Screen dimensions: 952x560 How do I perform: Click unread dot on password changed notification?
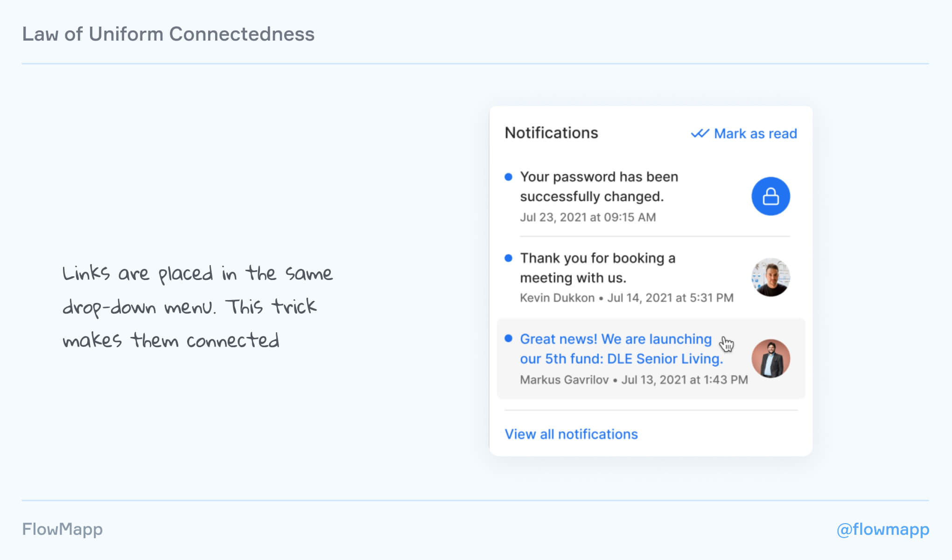click(x=509, y=177)
